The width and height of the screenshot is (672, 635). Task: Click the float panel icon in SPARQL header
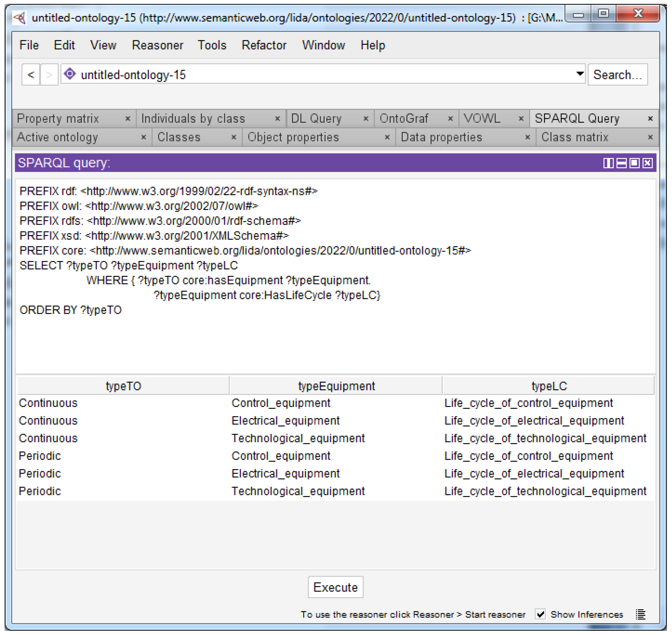point(634,163)
